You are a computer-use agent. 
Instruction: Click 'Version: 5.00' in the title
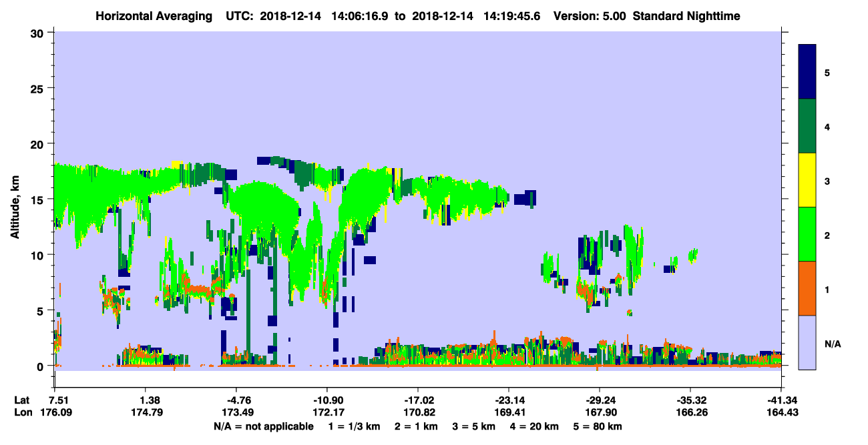[588, 15]
